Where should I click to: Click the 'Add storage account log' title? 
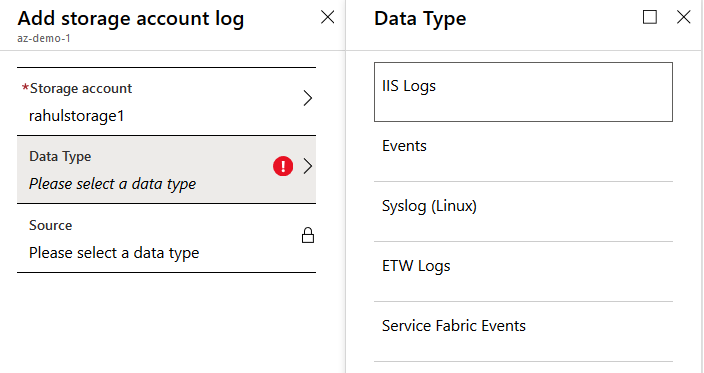(x=131, y=19)
